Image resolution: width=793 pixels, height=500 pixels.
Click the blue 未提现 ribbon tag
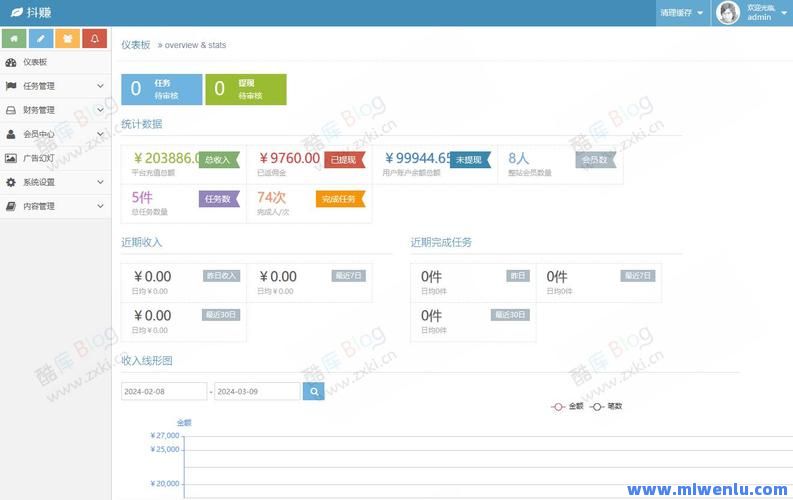point(470,160)
